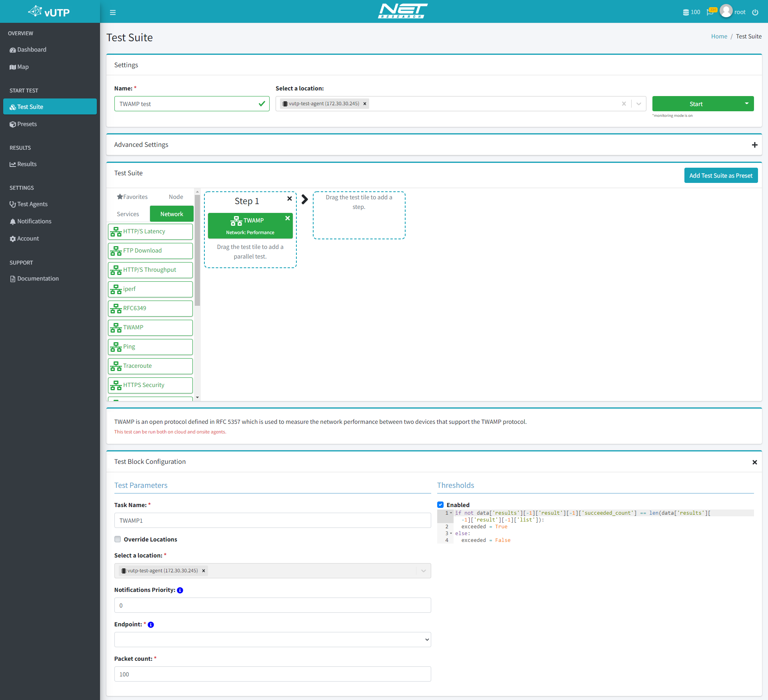The width and height of the screenshot is (768, 700).
Task: Click the Notifications Priority input field
Action: pyautogui.click(x=272, y=605)
